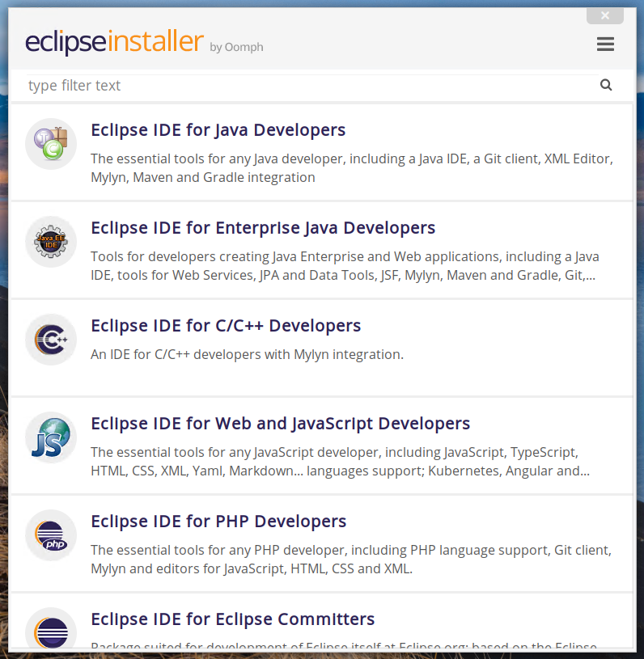
Task: Select the Java Developers package icon
Action: coord(51,144)
